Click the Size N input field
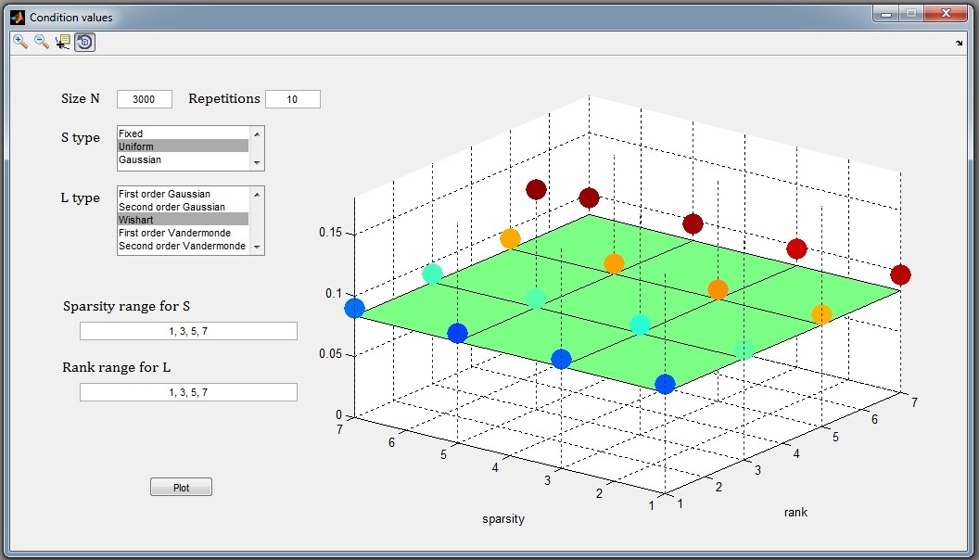The width and height of the screenshot is (979, 560). coord(145,99)
